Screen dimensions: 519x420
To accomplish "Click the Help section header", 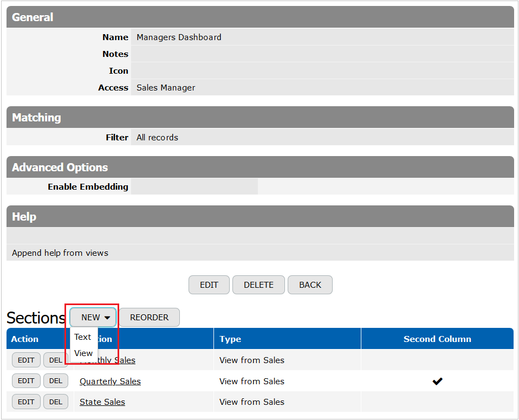I will point(260,216).
